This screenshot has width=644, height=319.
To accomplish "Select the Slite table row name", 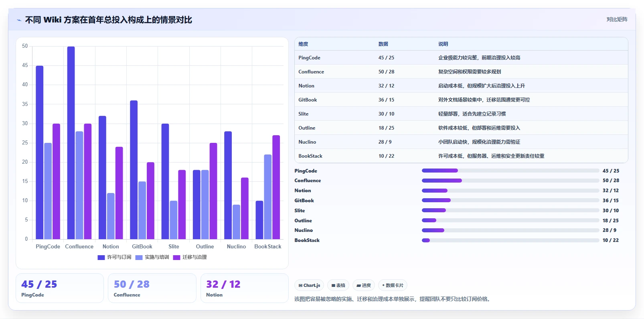I will tap(304, 114).
